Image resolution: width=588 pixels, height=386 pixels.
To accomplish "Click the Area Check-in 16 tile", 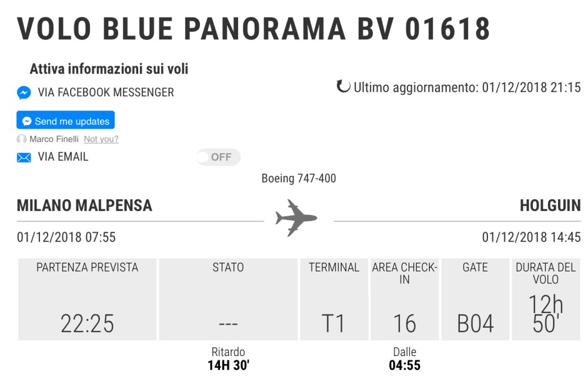I will (405, 300).
